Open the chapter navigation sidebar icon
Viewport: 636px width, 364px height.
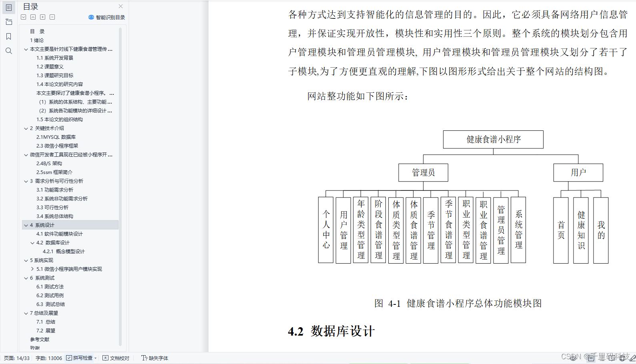(9, 22)
